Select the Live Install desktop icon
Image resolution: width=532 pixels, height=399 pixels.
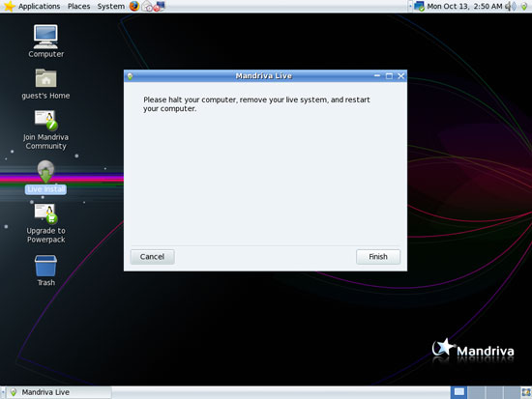45,177
